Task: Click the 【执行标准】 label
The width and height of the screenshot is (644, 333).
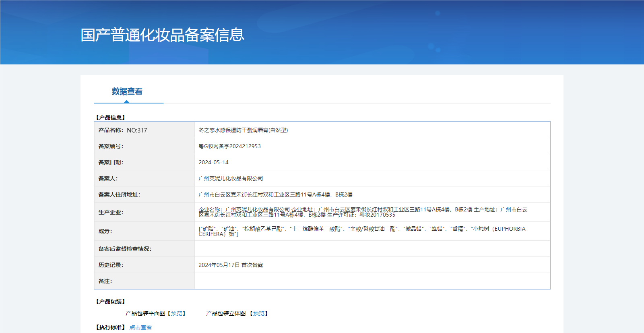Action: [x=111, y=327]
